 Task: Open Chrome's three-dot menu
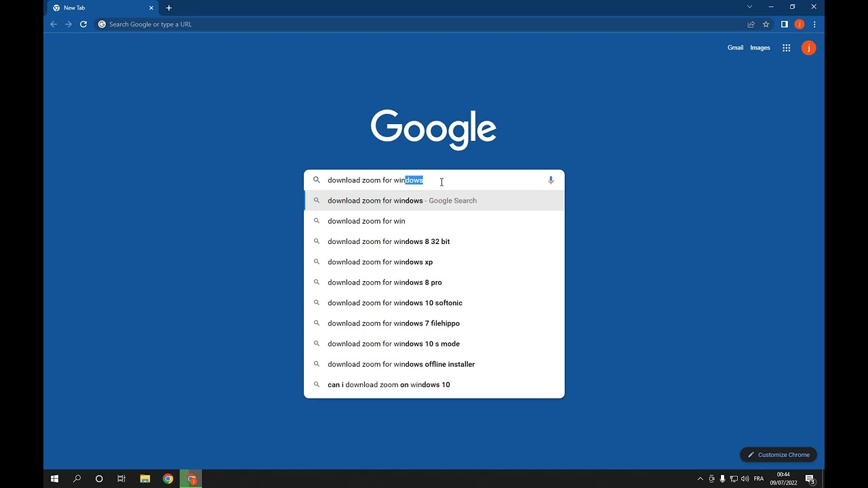tap(814, 24)
